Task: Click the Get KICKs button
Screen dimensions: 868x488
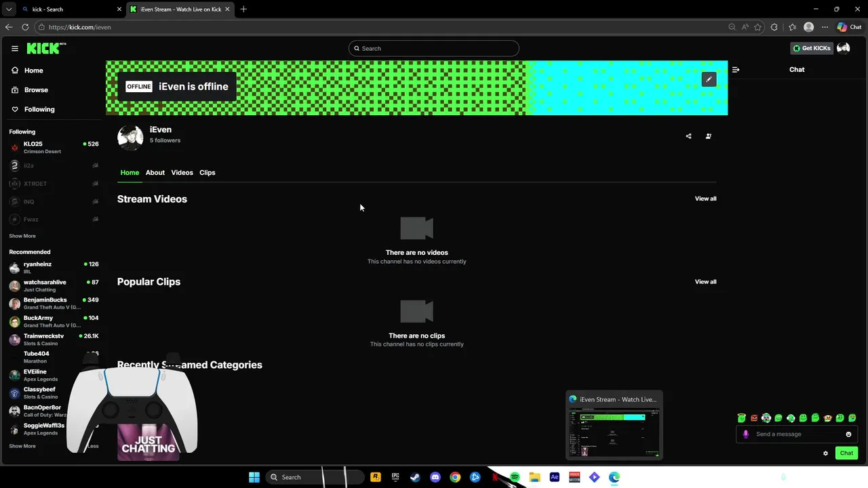Action: (x=812, y=48)
